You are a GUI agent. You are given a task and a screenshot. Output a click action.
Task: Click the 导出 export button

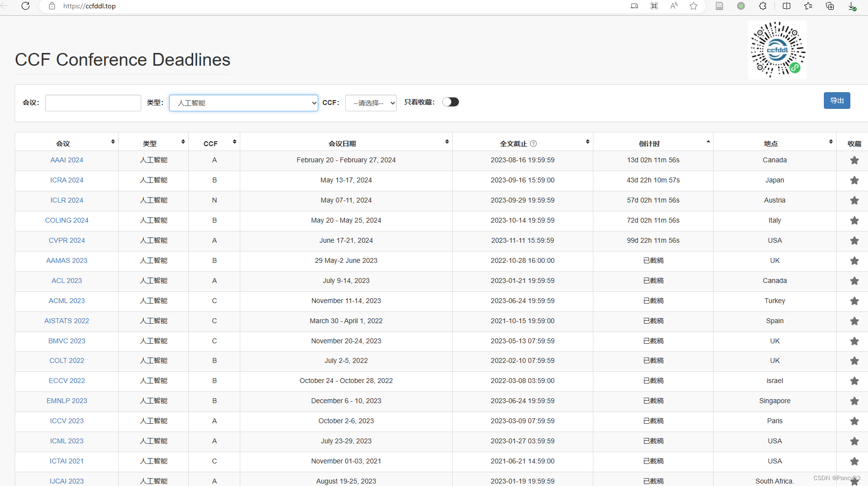[837, 101]
